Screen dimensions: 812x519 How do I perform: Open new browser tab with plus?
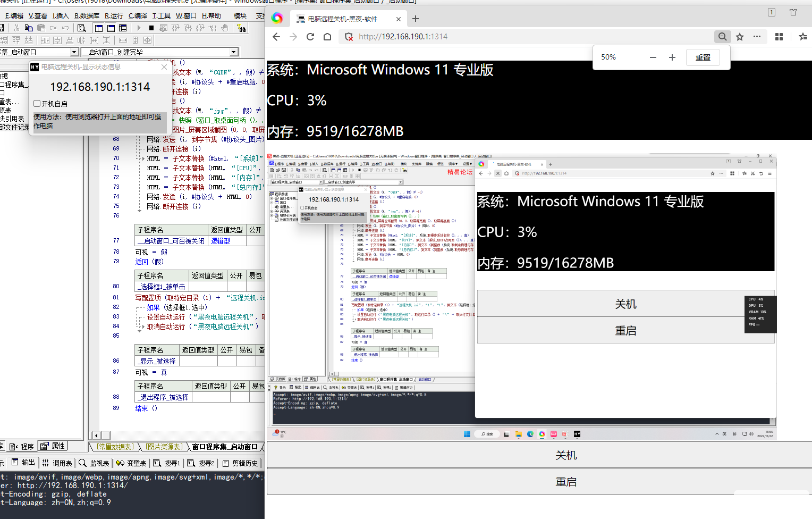click(x=416, y=19)
